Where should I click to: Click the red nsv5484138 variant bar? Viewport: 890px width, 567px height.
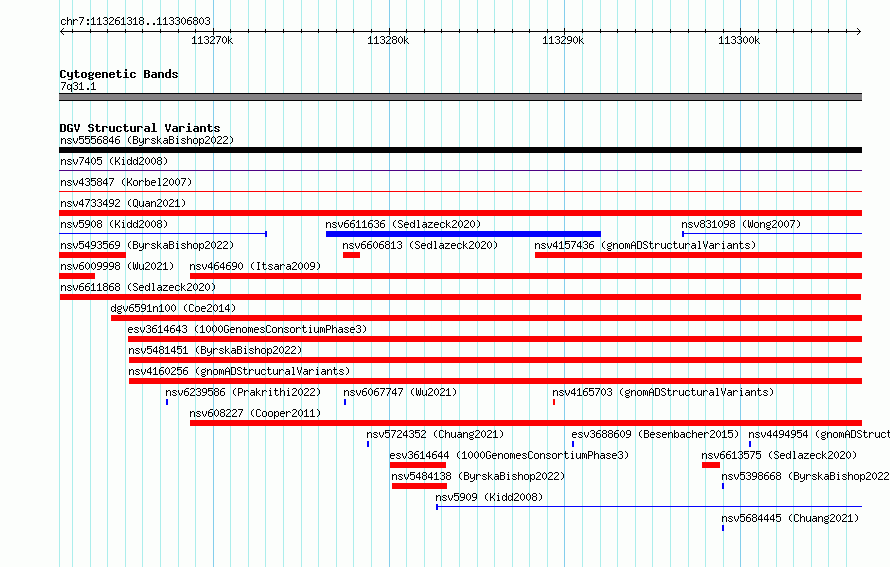coord(419,486)
